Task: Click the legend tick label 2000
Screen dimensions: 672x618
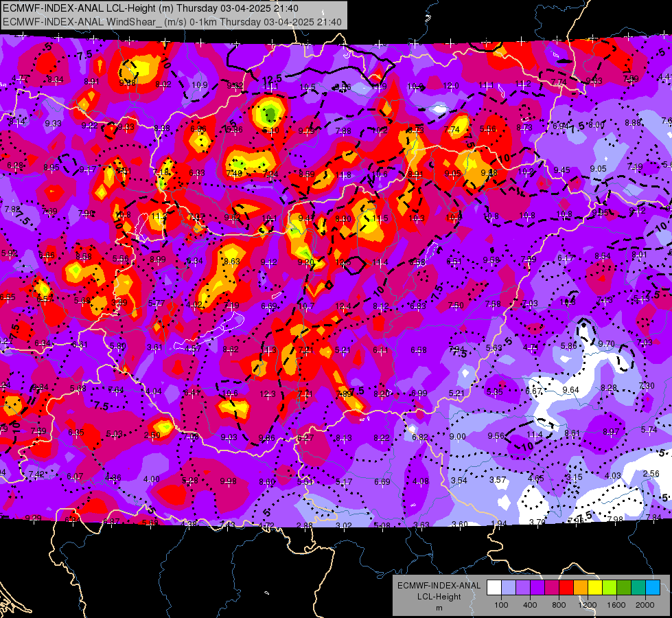Action: point(645,605)
